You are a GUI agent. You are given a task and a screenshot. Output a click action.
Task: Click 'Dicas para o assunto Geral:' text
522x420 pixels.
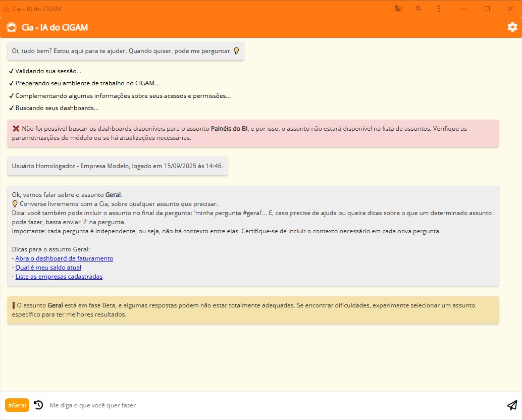(x=51, y=249)
